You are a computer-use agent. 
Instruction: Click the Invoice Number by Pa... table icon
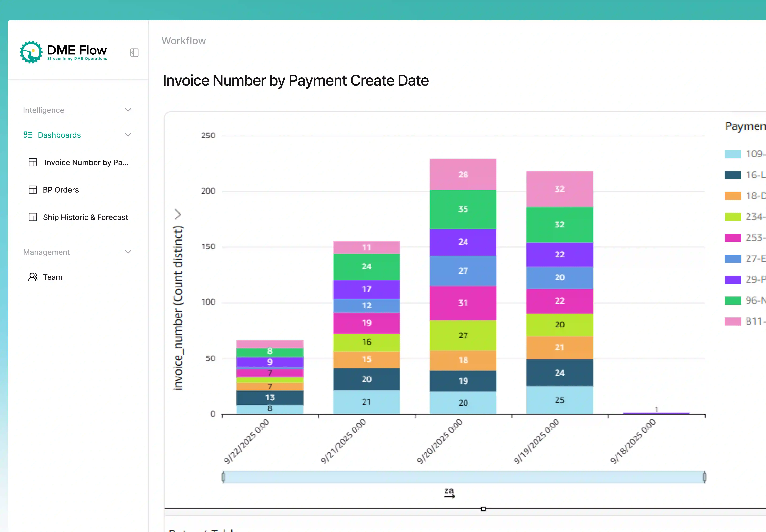[33, 162]
